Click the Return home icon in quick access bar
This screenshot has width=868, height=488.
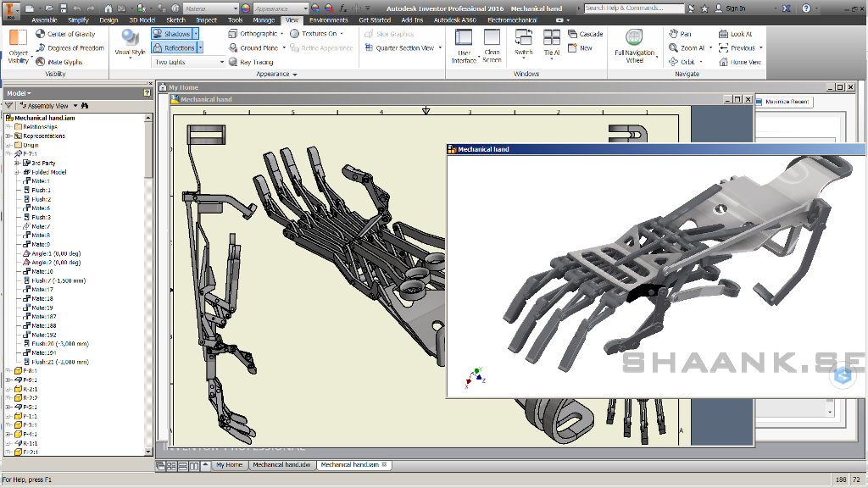click(x=108, y=8)
